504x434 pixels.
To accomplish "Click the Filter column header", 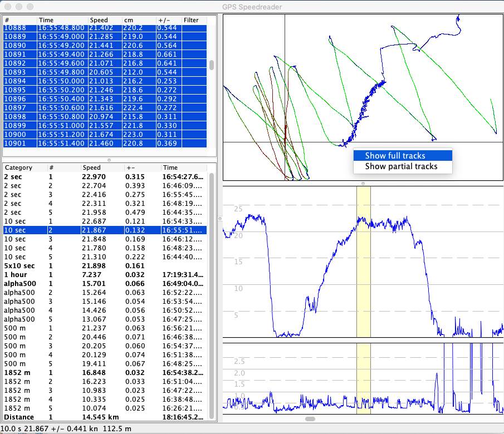I will [191, 20].
